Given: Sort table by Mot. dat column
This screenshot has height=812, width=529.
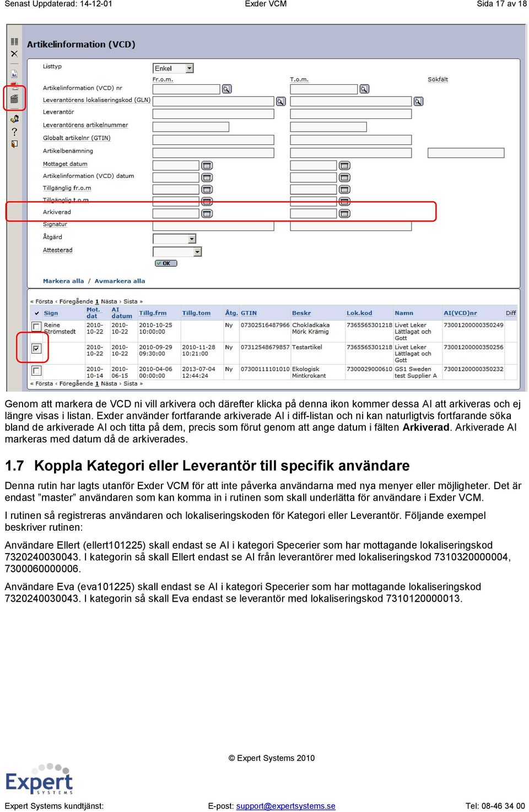Looking at the screenshot, I should pyautogui.click(x=93, y=313).
